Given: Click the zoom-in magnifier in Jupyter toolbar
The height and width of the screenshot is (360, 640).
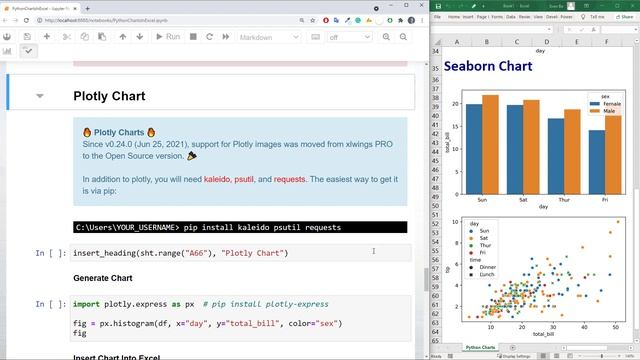Looking at the screenshot, I should (386, 37).
